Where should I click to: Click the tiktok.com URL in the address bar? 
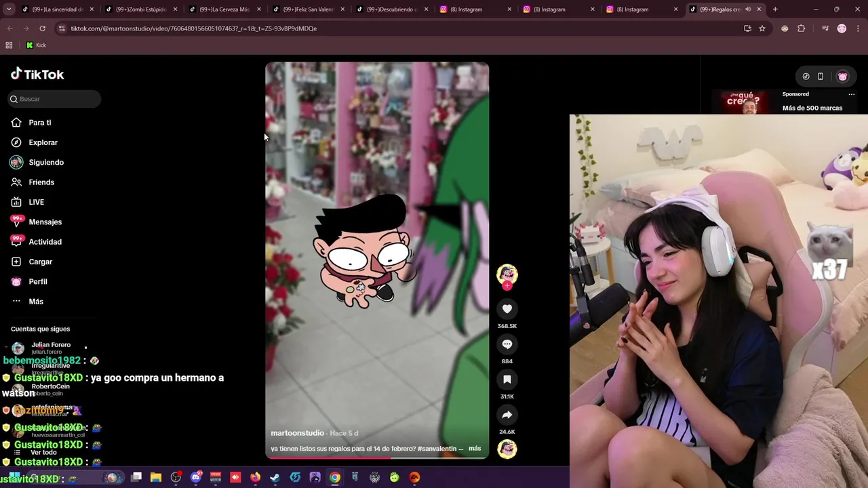194,28
